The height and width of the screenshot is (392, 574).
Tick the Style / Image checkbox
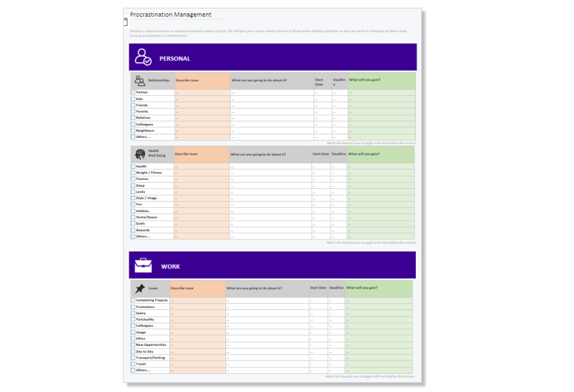click(133, 198)
